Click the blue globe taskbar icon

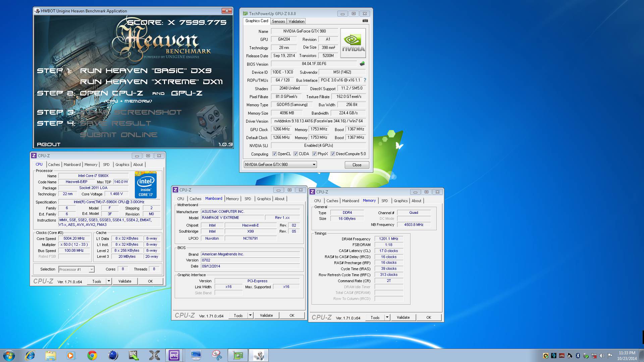point(113,355)
